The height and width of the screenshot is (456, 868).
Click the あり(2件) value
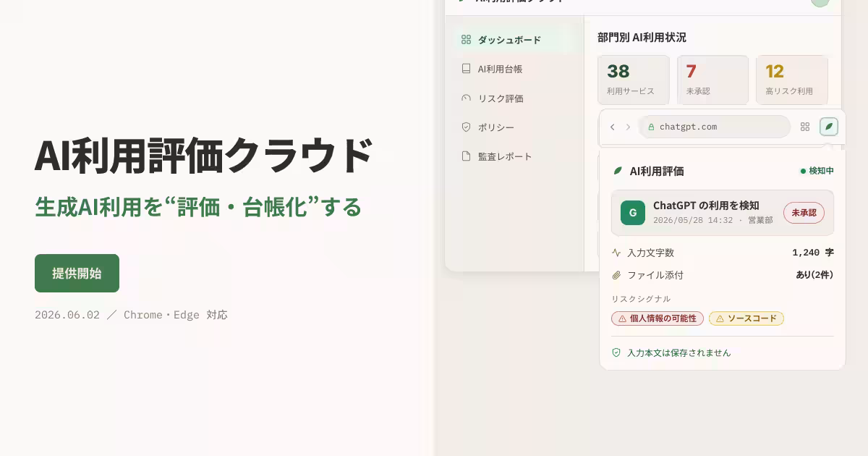814,275
